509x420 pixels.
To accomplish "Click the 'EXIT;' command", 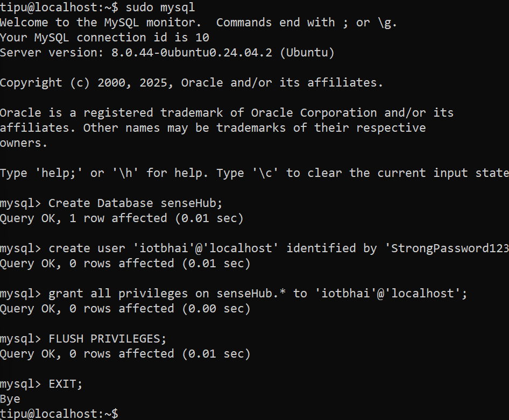I will coord(66,384).
